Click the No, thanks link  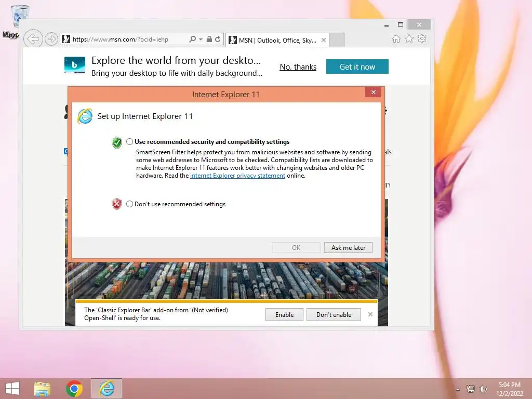coord(298,67)
